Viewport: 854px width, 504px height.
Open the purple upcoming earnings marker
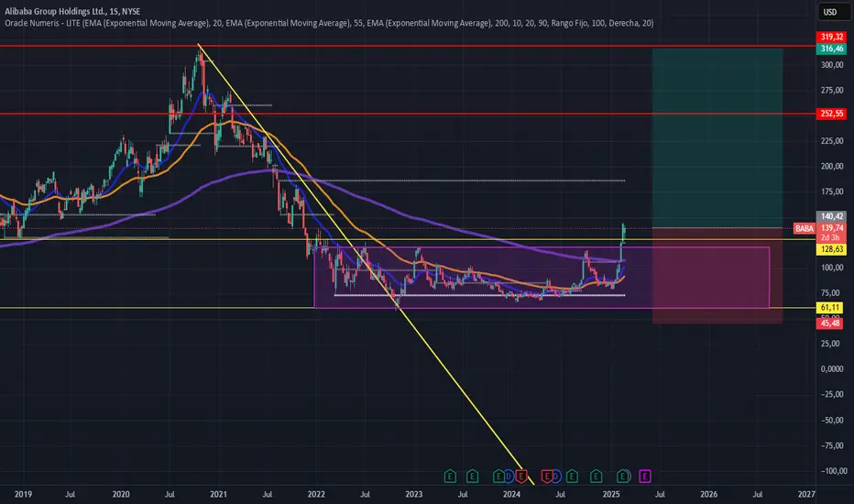(645, 477)
